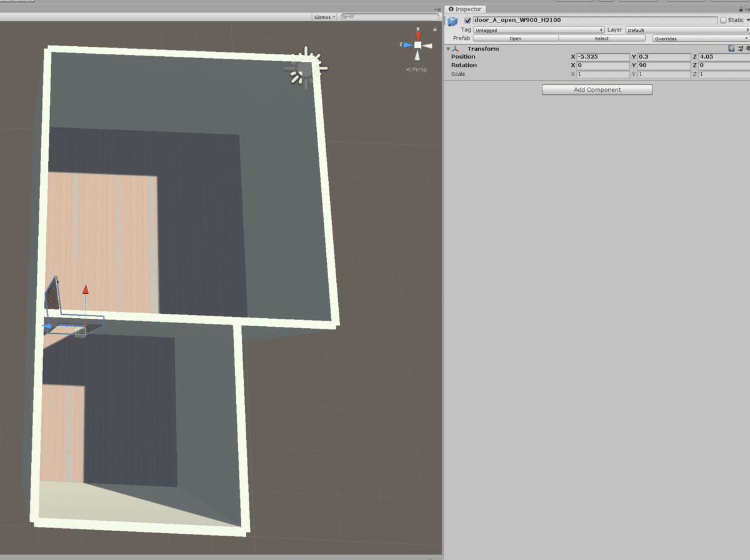Click the Scale Z field
The width and height of the screenshot is (750, 560).
(x=724, y=74)
